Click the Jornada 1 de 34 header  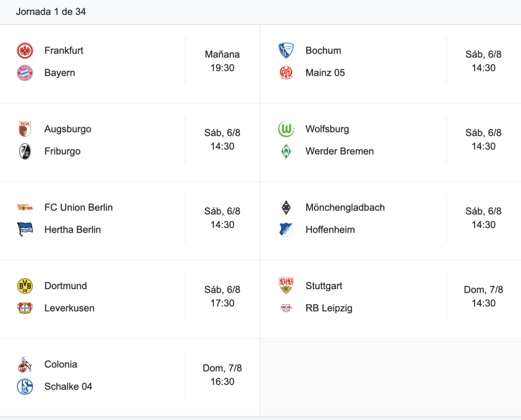[51, 12]
